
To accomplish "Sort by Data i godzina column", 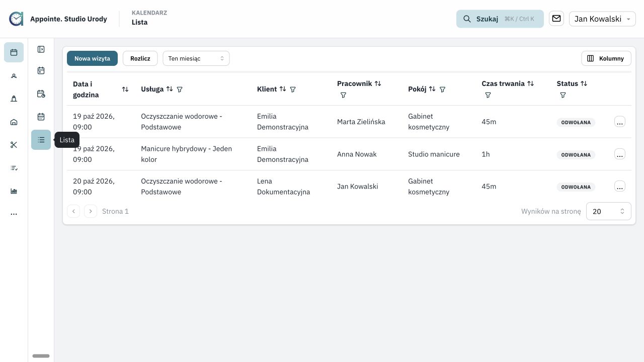I will pyautogui.click(x=125, y=89).
